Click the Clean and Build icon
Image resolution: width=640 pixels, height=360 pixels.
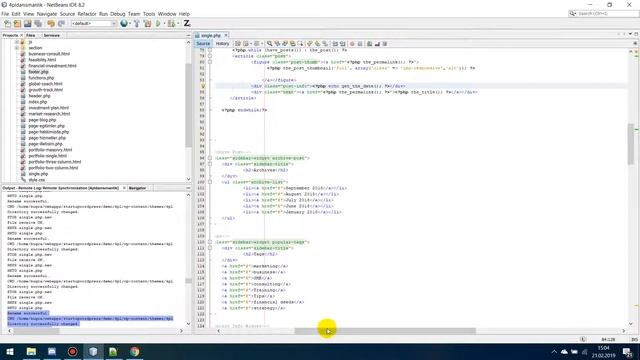click(147, 24)
